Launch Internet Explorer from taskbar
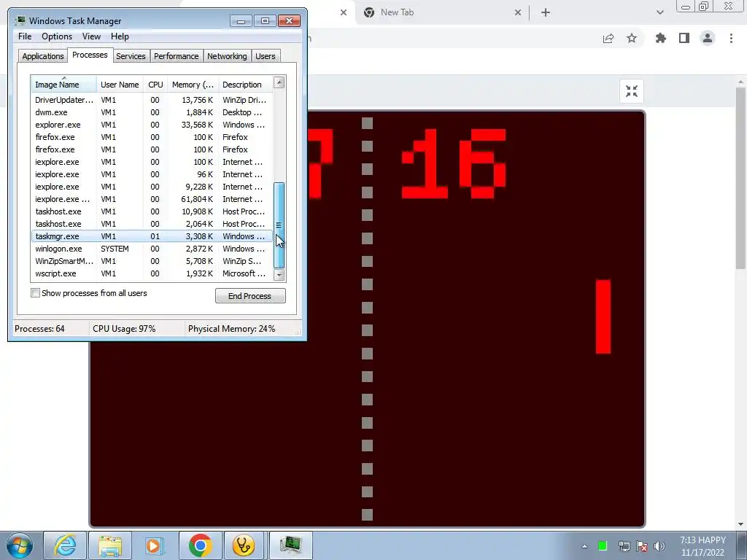 (x=65, y=545)
